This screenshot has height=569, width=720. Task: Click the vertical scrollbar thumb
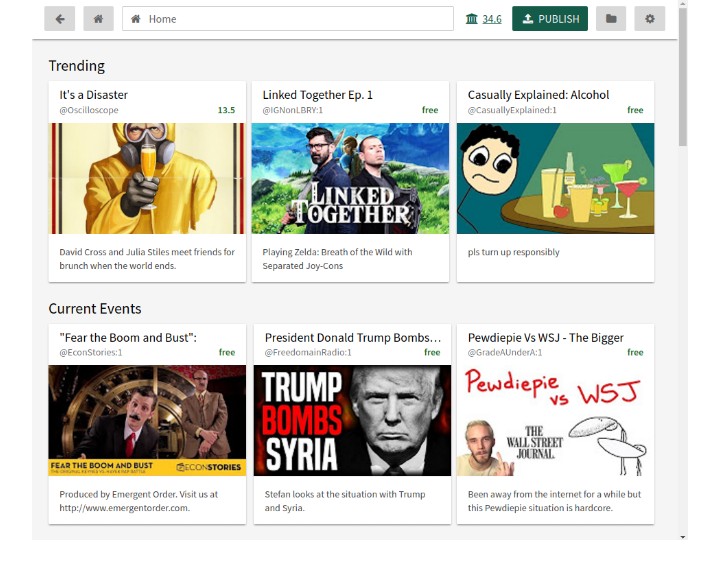pos(683,77)
